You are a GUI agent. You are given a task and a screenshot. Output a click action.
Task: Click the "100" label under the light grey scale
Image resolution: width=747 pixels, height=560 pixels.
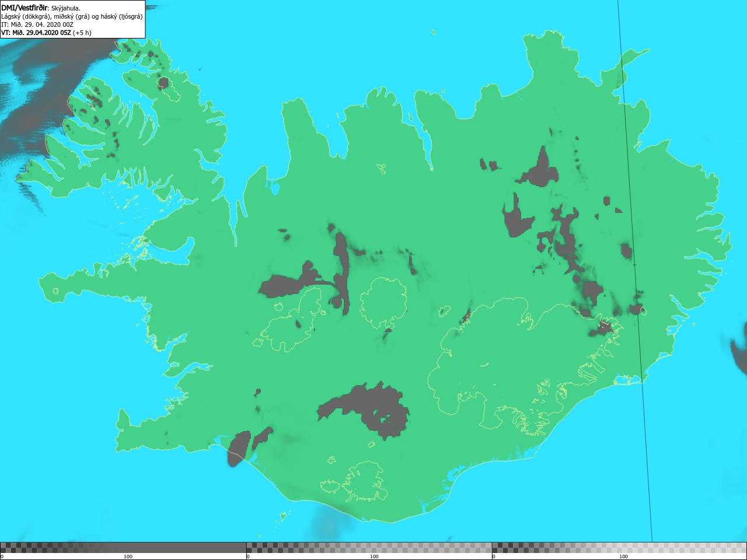(x=623, y=556)
